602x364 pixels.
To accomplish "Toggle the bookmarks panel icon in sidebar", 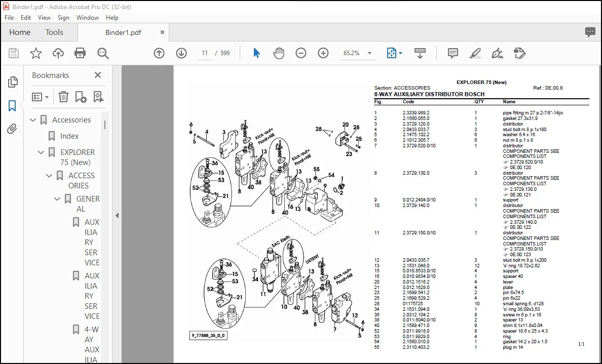I will click(12, 105).
